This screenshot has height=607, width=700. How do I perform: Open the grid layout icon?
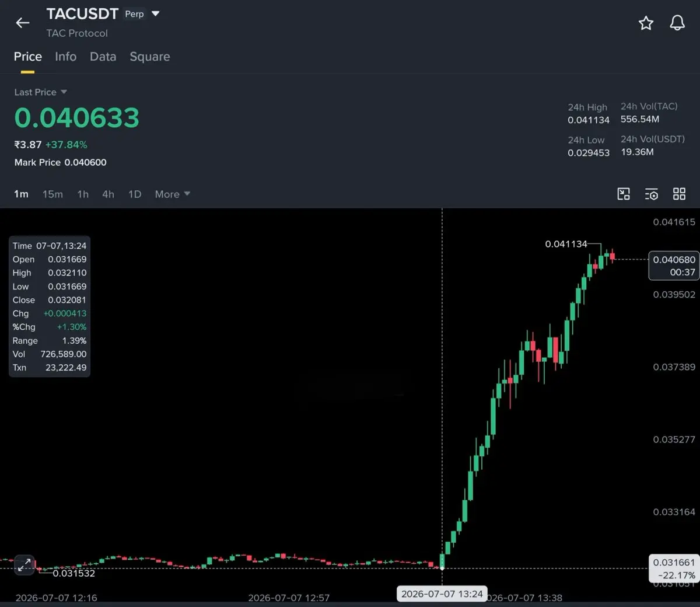click(x=679, y=194)
